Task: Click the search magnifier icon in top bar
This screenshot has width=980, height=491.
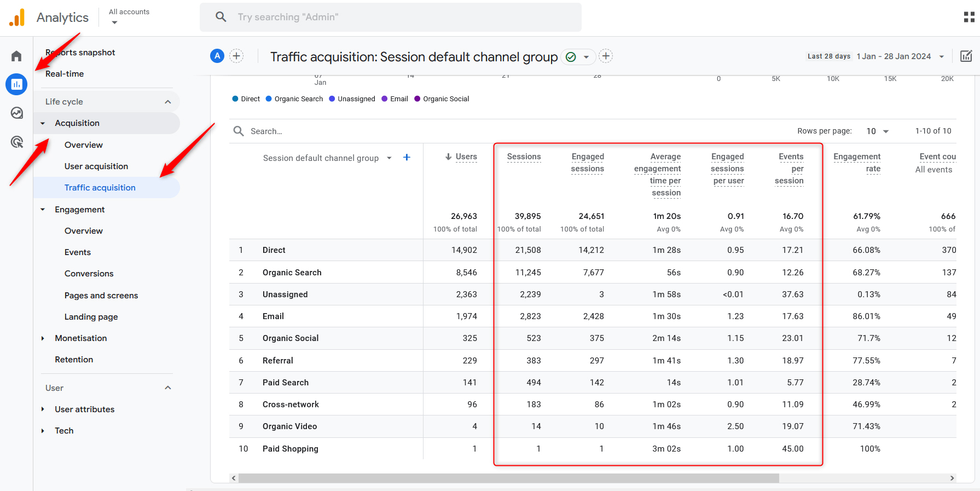Action: coord(221,17)
